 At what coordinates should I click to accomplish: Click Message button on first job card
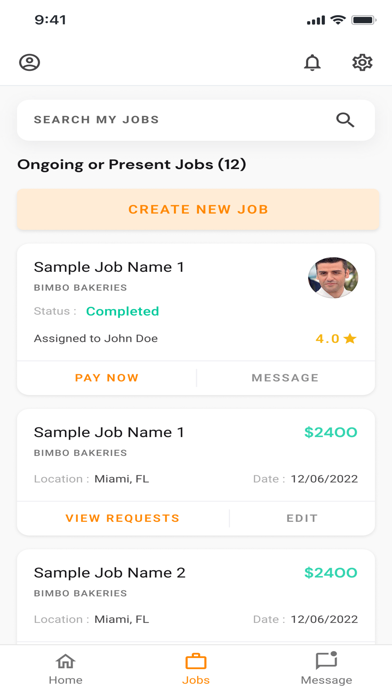coord(285,378)
